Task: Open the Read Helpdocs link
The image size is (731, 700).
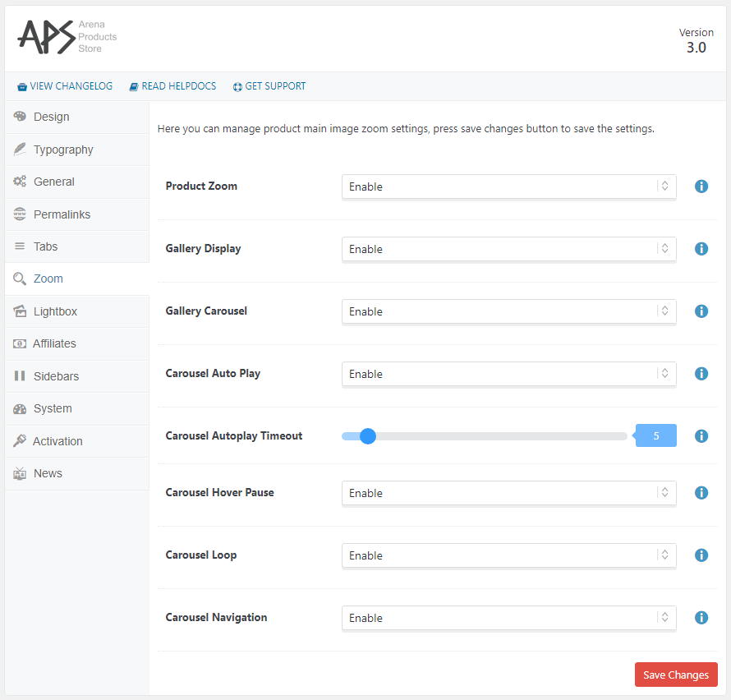Action: tap(172, 86)
